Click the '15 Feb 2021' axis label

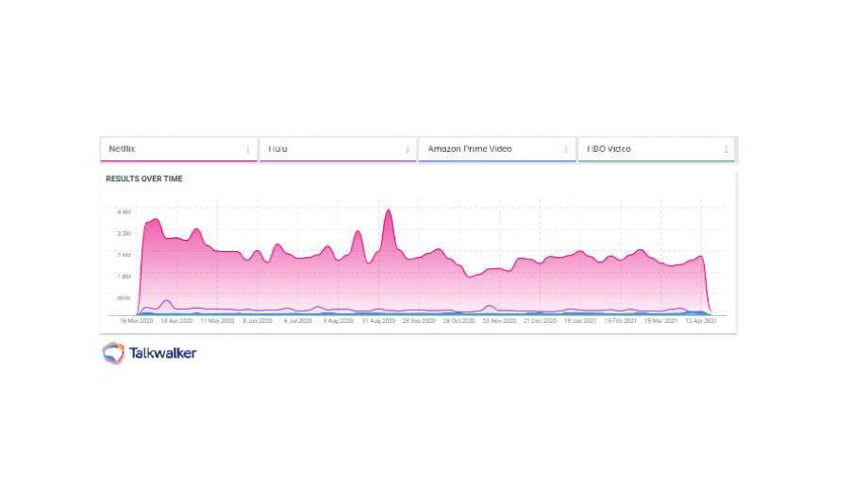point(621,321)
